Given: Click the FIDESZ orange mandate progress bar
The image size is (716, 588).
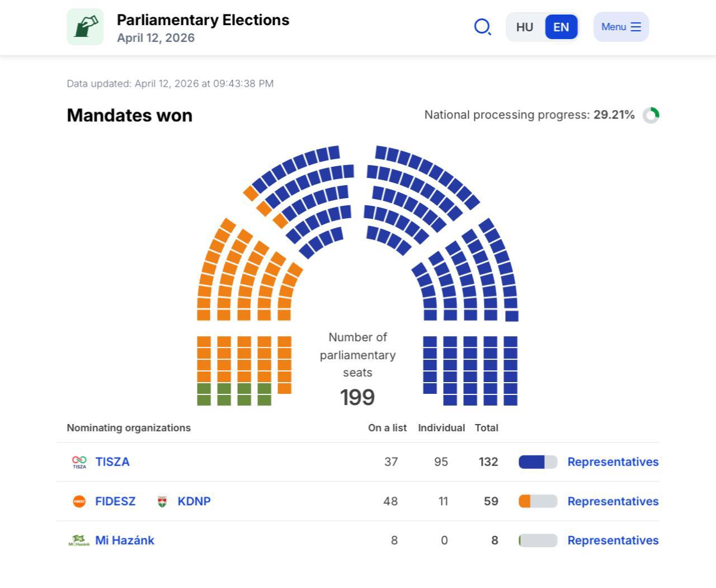Looking at the screenshot, I should [538, 501].
